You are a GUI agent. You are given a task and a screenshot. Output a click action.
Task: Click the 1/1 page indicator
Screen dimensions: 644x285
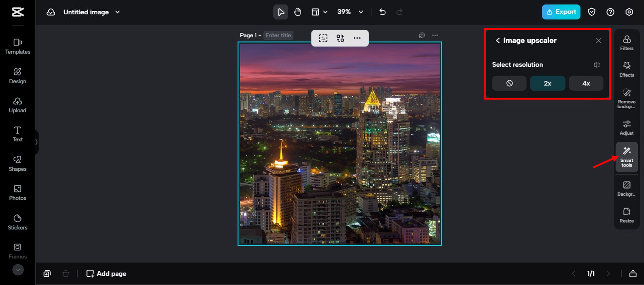coord(591,274)
